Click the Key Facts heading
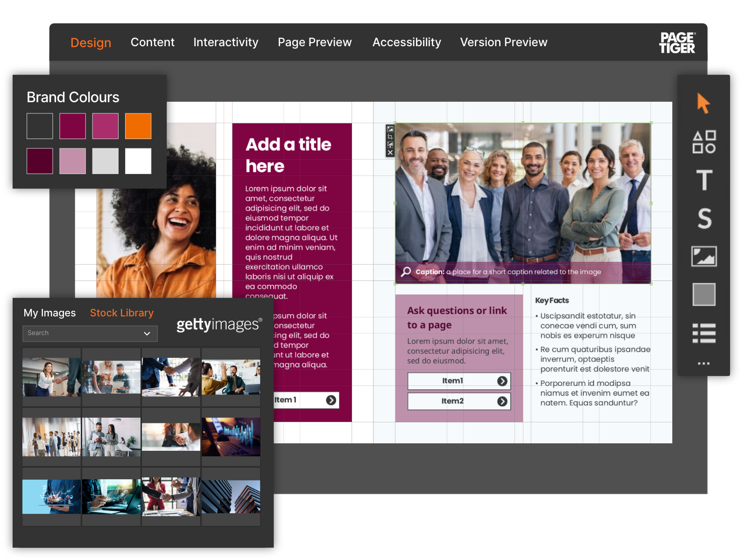The width and height of the screenshot is (747, 560). click(552, 301)
